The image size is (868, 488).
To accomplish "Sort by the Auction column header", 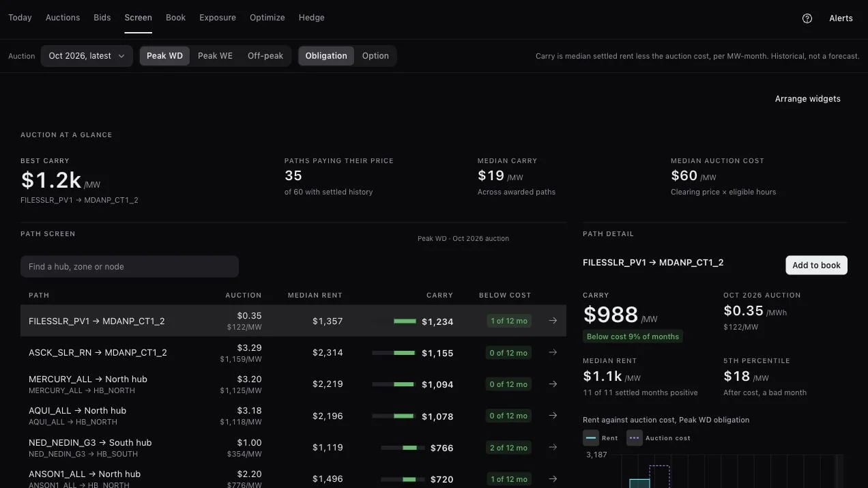I will coord(244,296).
